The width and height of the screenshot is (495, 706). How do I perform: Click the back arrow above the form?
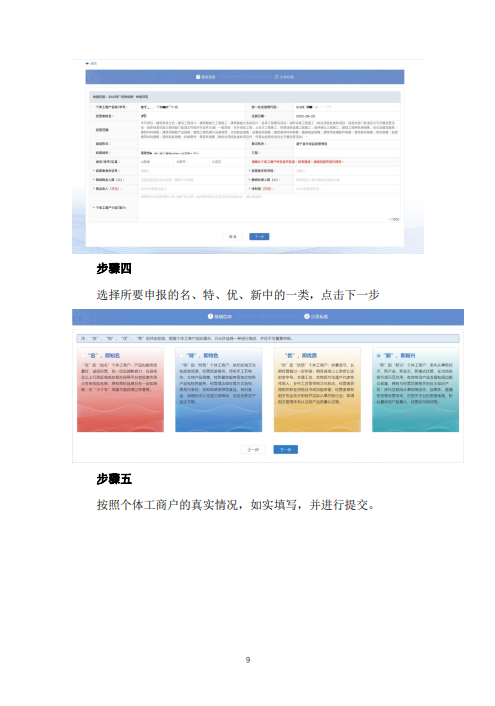point(87,63)
